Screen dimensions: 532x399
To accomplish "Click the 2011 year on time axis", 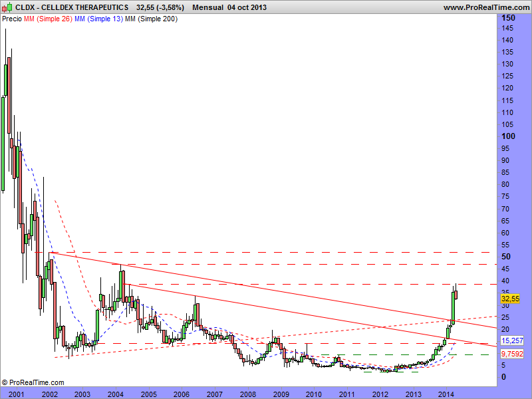I will [347, 394].
